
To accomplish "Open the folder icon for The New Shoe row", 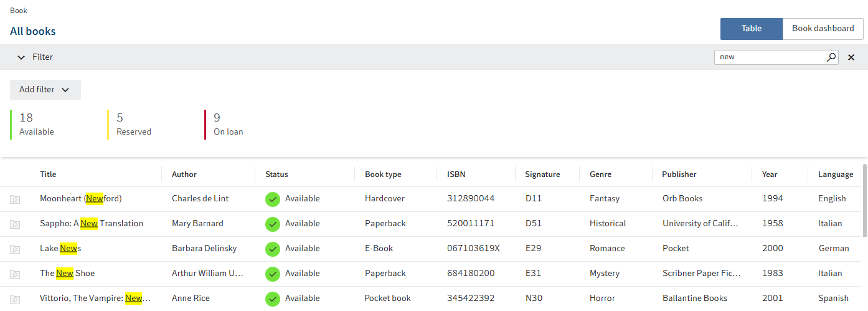I will pyautogui.click(x=15, y=274).
